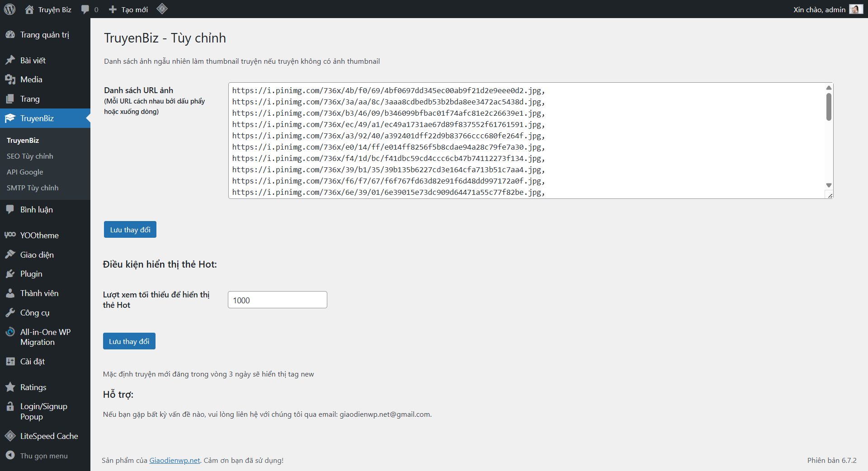Click the admin avatar thumbnail
The image size is (868, 471).
tap(855, 9)
